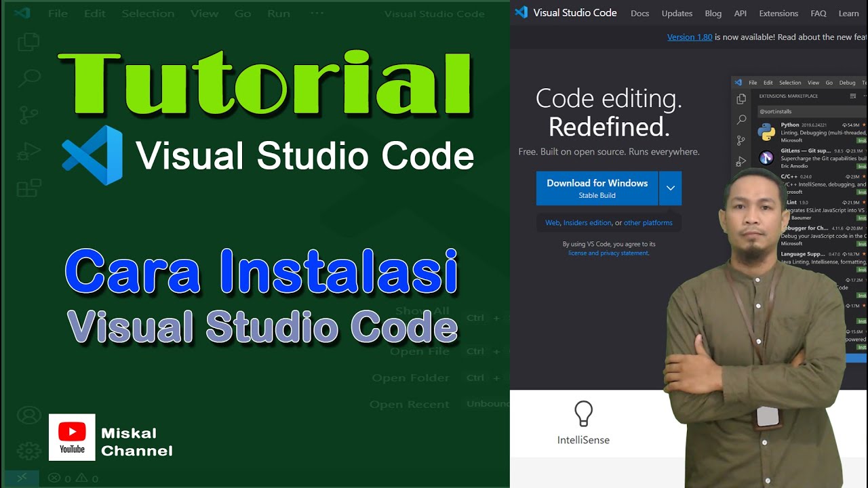Open the Run menu in faded VS Code window
The image size is (868, 488).
click(279, 14)
